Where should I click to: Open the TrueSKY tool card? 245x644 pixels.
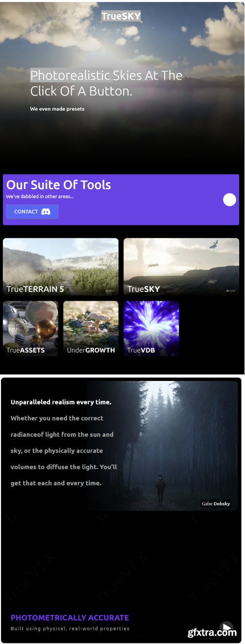click(x=181, y=266)
